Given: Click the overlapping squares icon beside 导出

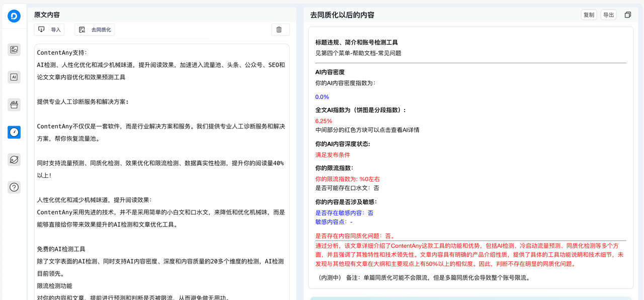Looking at the screenshot, I should click(x=627, y=15).
